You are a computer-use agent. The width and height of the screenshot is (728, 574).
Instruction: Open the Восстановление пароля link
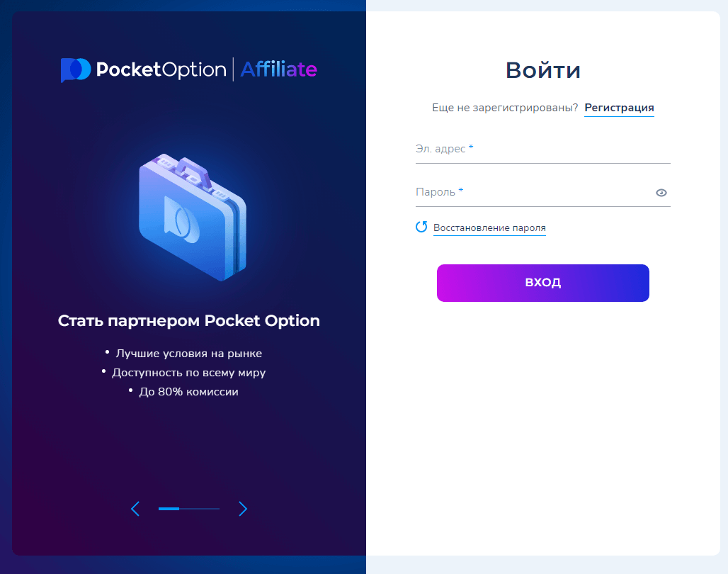coord(489,227)
